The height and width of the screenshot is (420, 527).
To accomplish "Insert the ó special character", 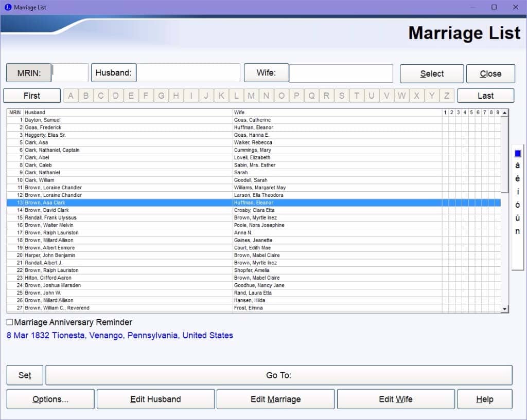I will coord(518,205).
